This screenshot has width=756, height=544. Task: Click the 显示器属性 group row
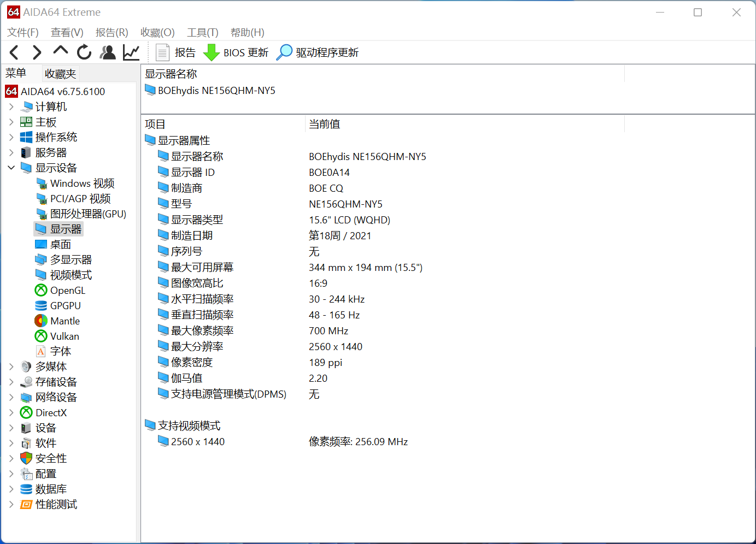[x=178, y=140]
